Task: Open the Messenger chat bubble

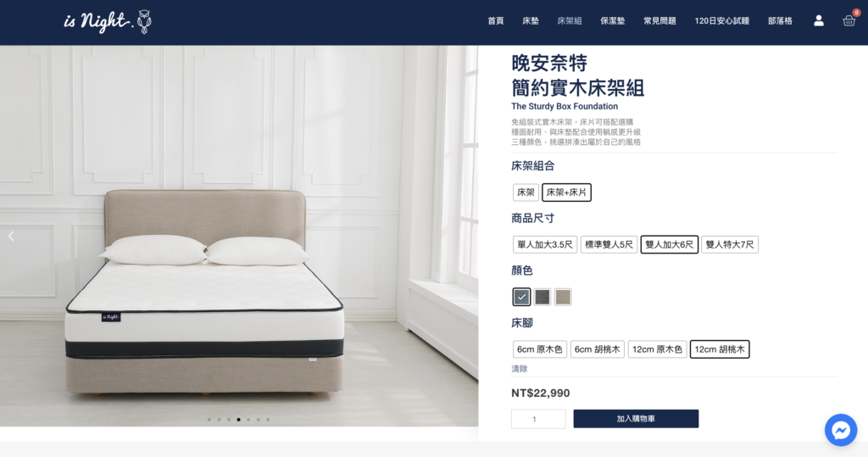Action: point(841,430)
